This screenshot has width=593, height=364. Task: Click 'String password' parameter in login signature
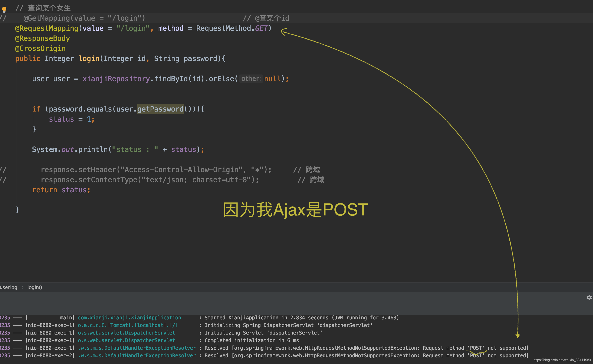186,59
